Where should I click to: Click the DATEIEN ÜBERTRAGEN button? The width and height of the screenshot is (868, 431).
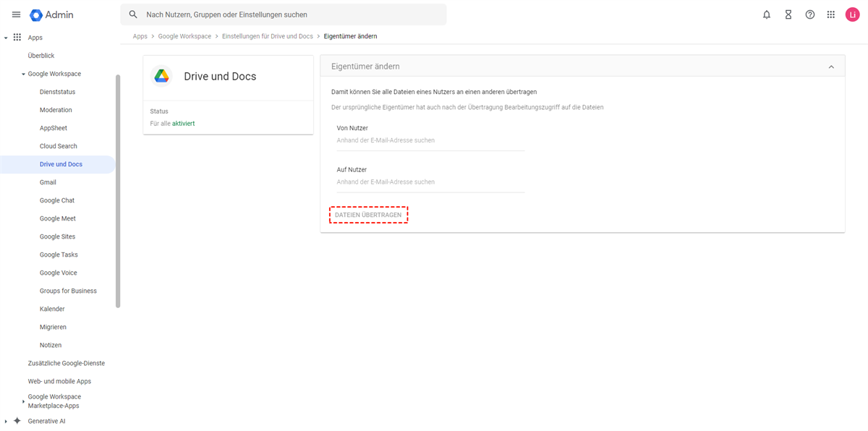click(x=368, y=215)
